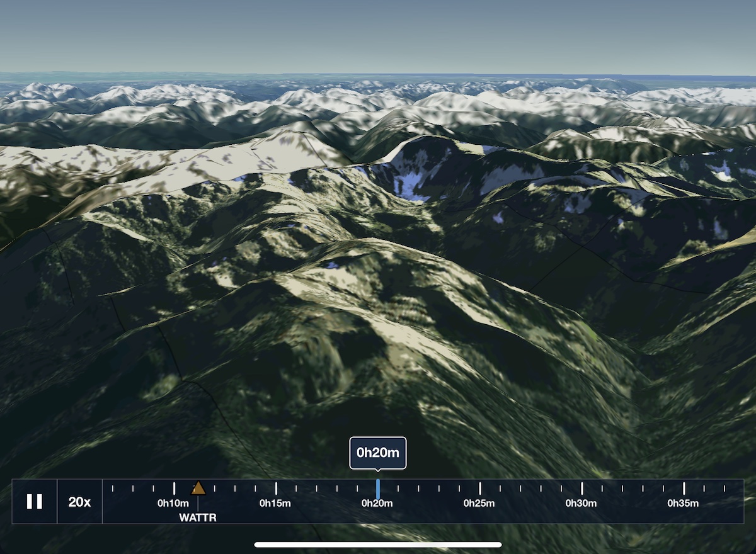Tap the 0h20m time tooltip bubble
This screenshot has width=756, height=554.
click(378, 452)
